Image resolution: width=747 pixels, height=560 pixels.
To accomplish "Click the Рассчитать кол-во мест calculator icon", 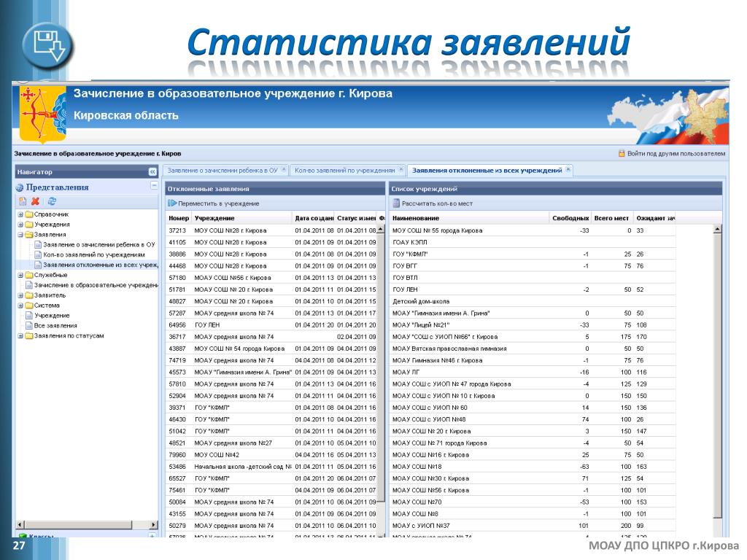I will tap(396, 203).
